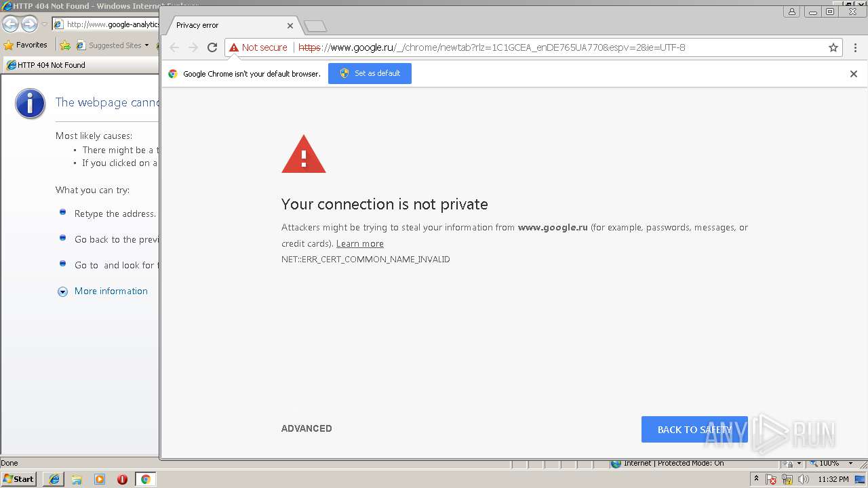Click Chrome's back arrow

(x=174, y=47)
